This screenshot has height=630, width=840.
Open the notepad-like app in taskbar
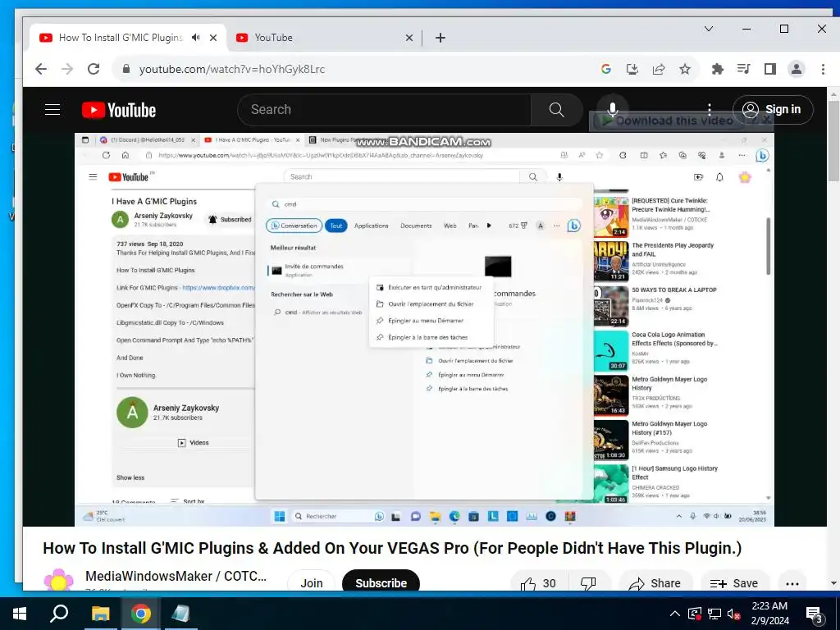(181, 614)
